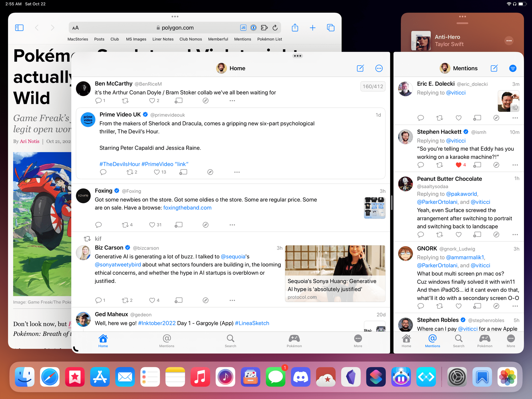Retweet Biz Carson's tweet
The image size is (532, 399).
pos(125,300)
